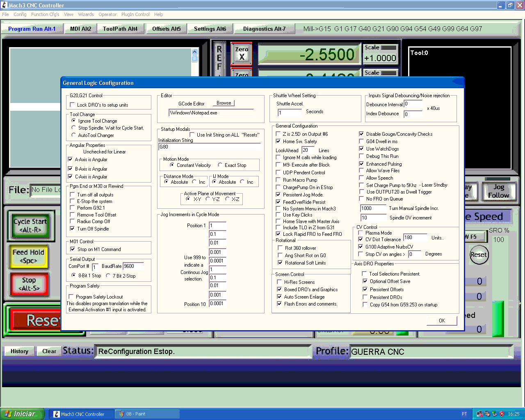This screenshot has height=420, width=525.
Task: Click the yellow Feed Hold button
Action: pos(28,256)
